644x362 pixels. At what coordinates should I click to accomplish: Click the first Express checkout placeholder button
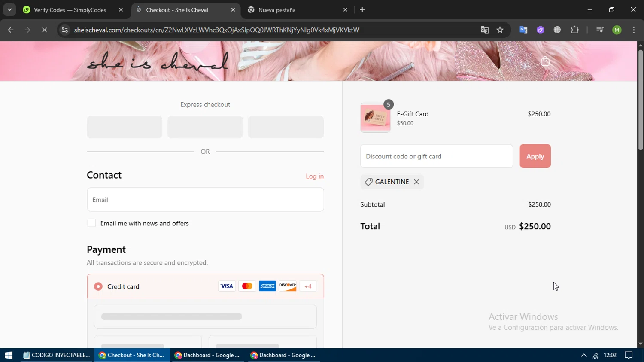pyautogui.click(x=125, y=127)
